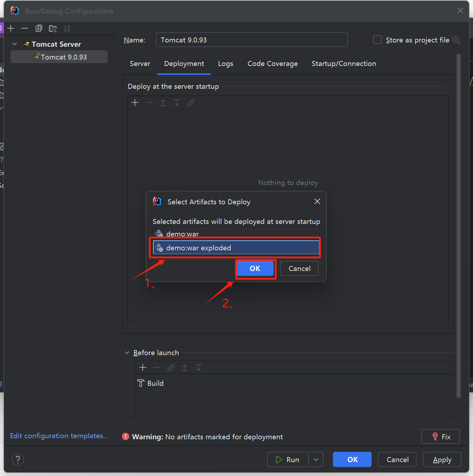The image size is (473, 476).
Task: Open the Logs tab
Action: [x=225, y=64]
